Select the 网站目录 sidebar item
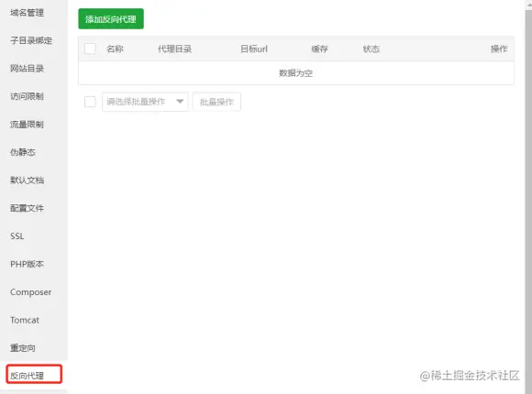Image resolution: width=532 pixels, height=394 pixels. click(x=27, y=69)
